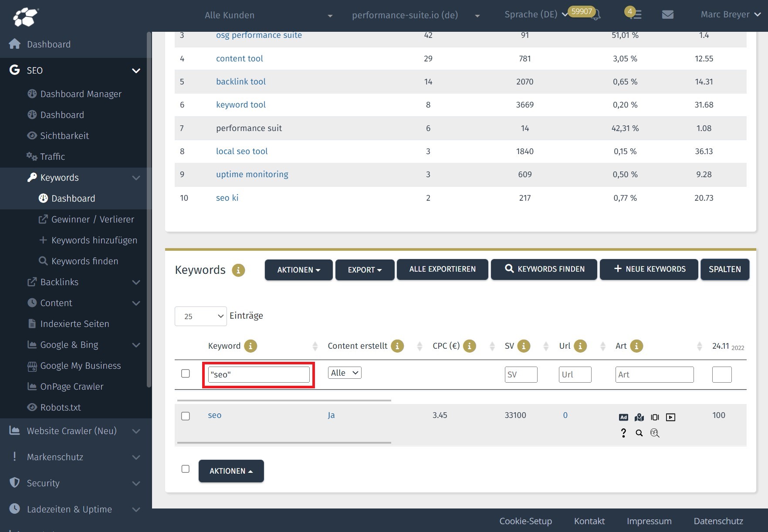Open the Sprache (DE) language dropdown

536,14
